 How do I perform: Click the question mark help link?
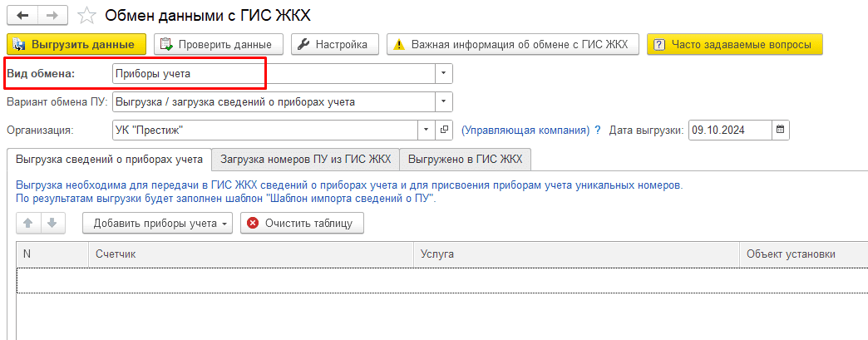tap(597, 131)
